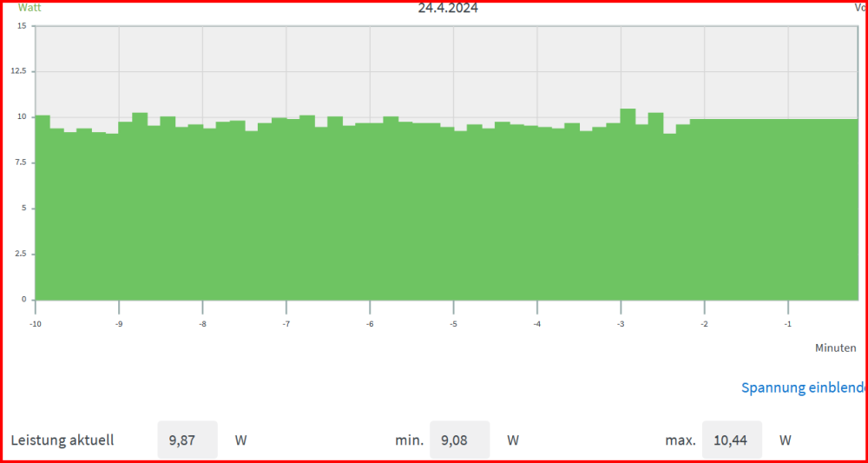The height and width of the screenshot is (463, 868).
Task: Click the 12.5 y-axis value
Action: (x=19, y=71)
